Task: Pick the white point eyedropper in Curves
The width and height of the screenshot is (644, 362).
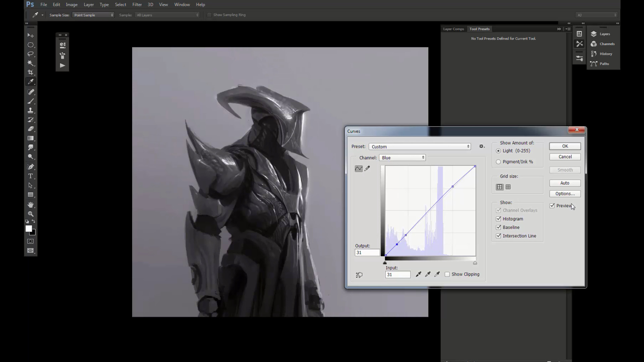Action: click(x=437, y=275)
